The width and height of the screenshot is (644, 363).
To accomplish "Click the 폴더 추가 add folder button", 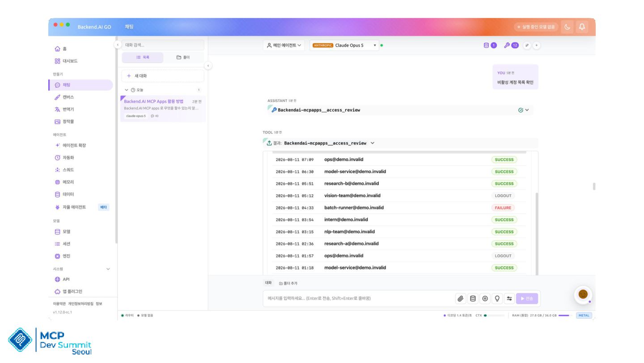I will click(x=288, y=283).
